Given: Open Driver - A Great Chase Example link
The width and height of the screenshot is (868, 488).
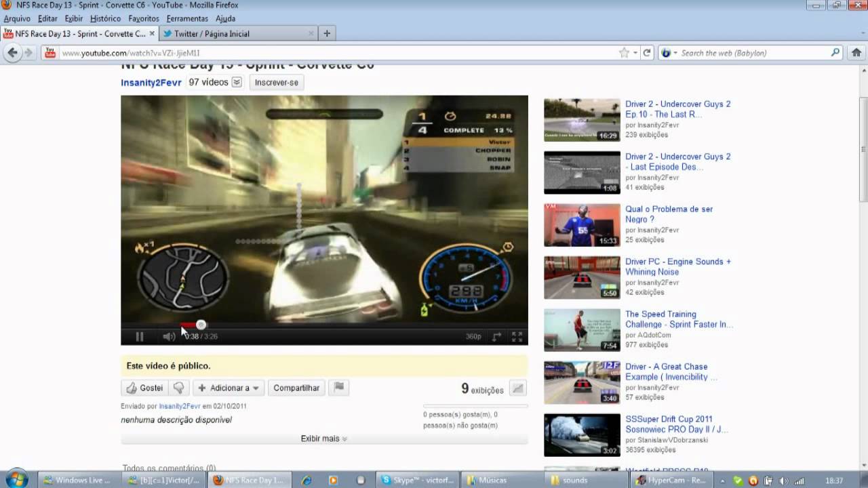Looking at the screenshot, I should tap(671, 371).
